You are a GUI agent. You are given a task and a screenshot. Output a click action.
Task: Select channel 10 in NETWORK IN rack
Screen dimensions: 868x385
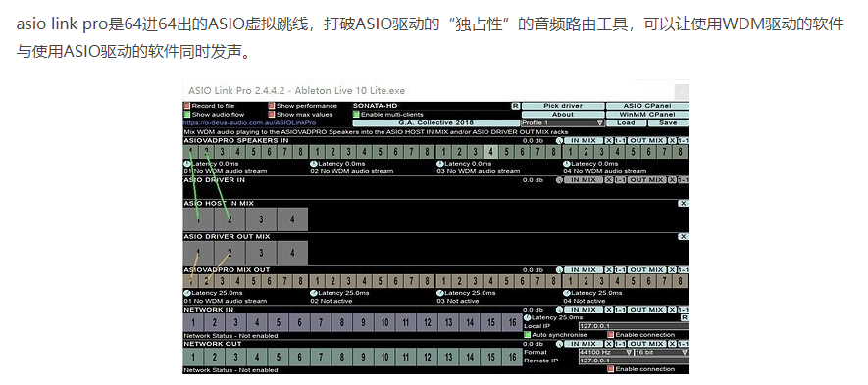(x=384, y=322)
